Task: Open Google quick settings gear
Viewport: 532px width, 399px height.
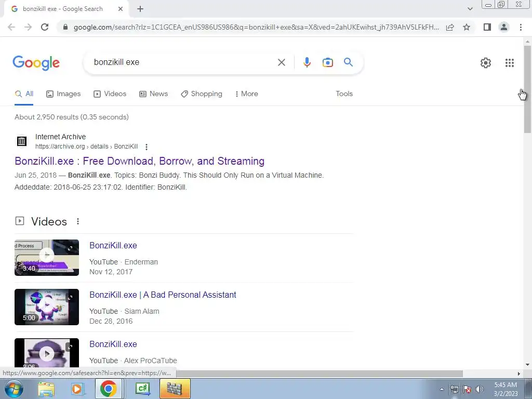Action: 486,63
